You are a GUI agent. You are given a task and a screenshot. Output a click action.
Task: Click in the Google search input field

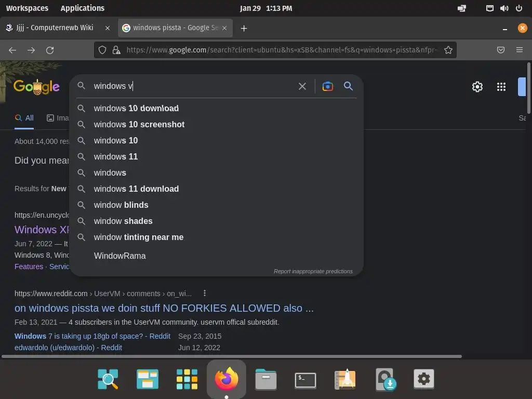click(193, 86)
